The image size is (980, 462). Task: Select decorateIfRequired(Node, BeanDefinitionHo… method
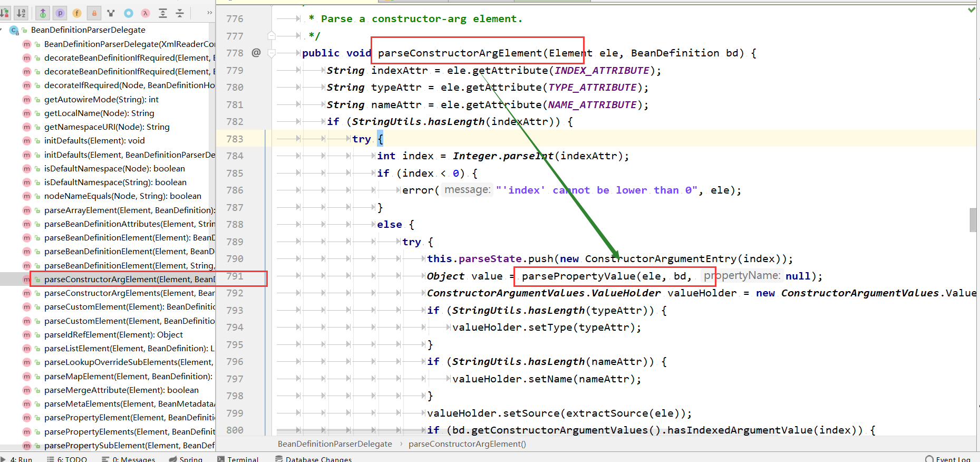(x=130, y=85)
